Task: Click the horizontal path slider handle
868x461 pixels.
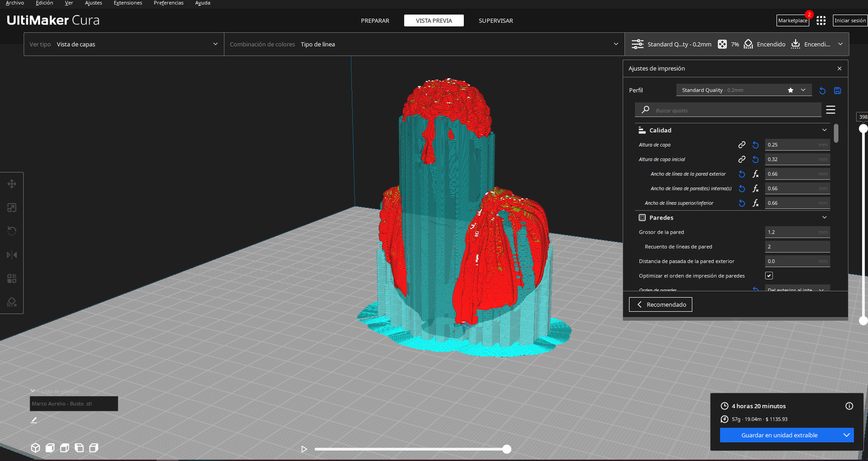Action: click(x=507, y=449)
